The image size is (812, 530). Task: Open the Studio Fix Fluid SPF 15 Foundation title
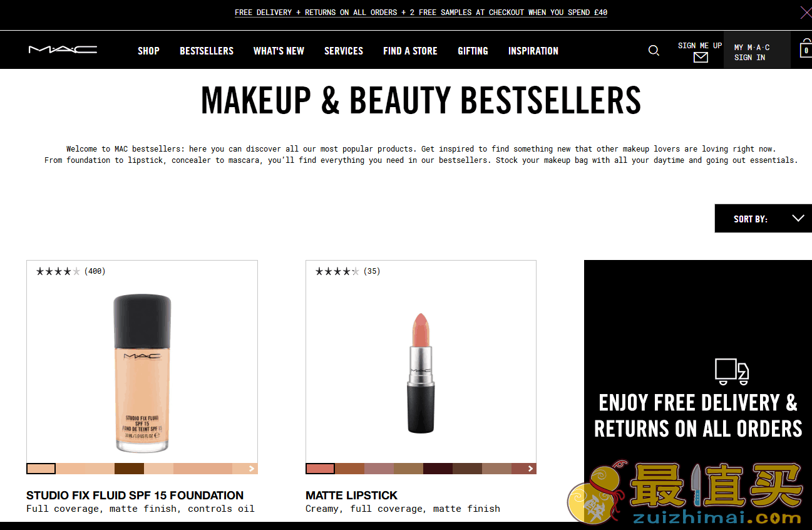tap(135, 495)
